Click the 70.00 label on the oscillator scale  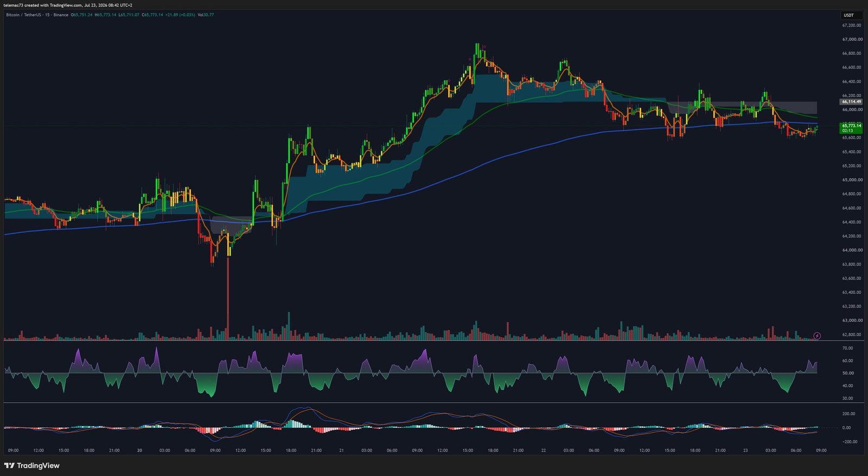coord(847,348)
